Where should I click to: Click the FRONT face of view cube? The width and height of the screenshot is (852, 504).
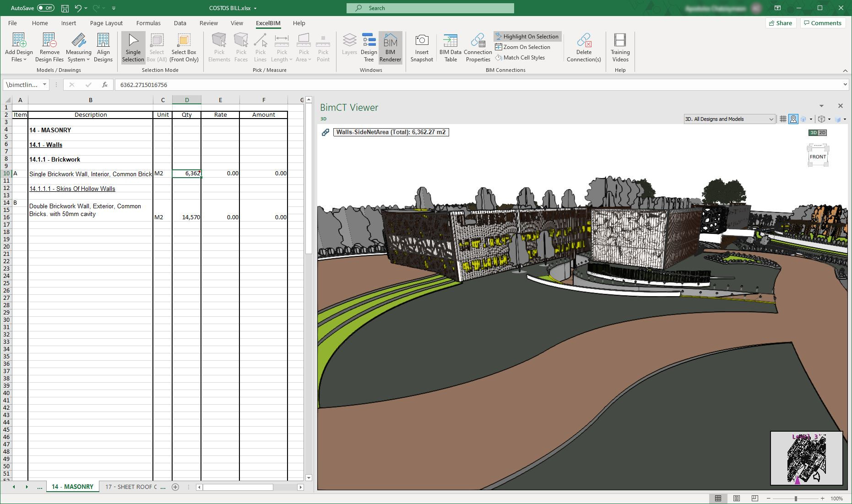[x=818, y=157]
